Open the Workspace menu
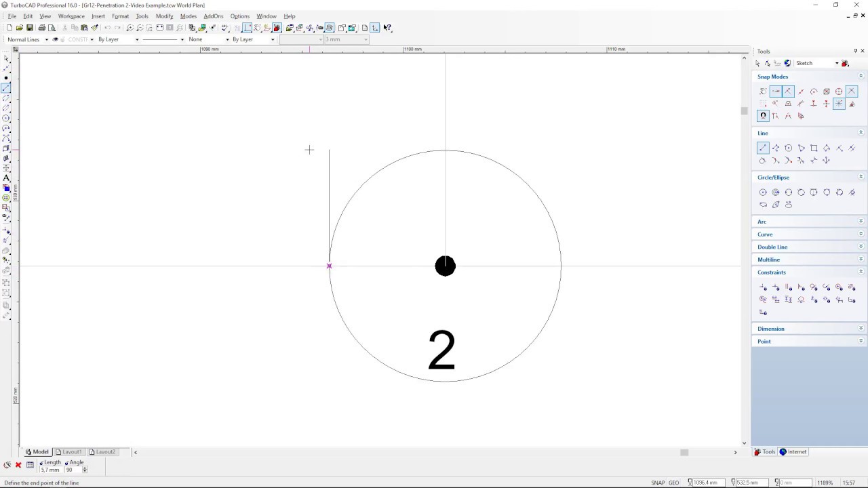Screen dimensions: 868x488 (x=71, y=16)
